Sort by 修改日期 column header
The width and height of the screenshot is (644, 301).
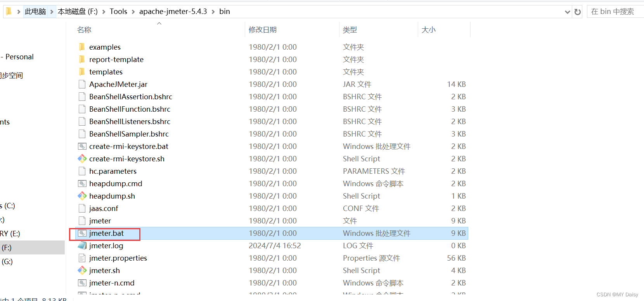pos(263,30)
